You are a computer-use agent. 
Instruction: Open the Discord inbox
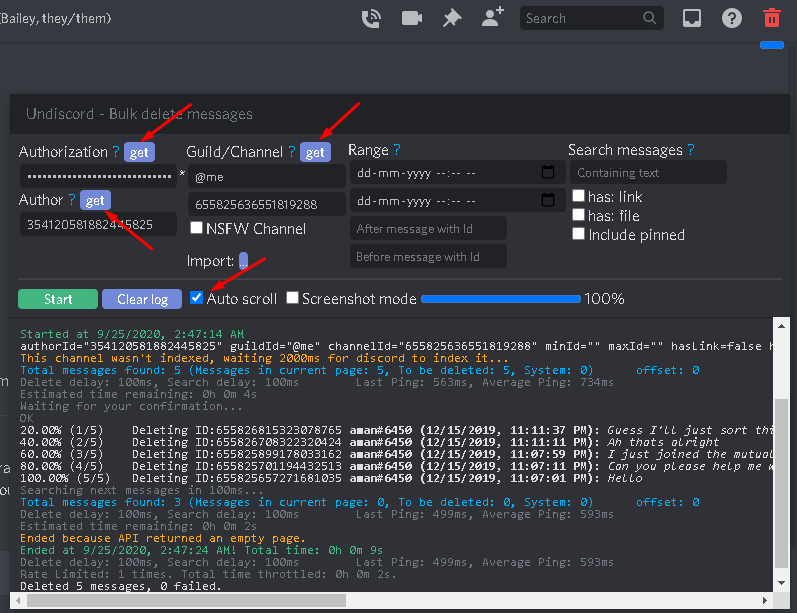692,18
